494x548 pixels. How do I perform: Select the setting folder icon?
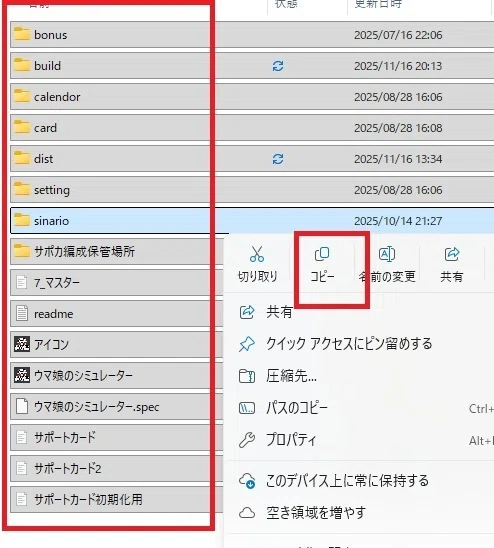[x=22, y=189]
